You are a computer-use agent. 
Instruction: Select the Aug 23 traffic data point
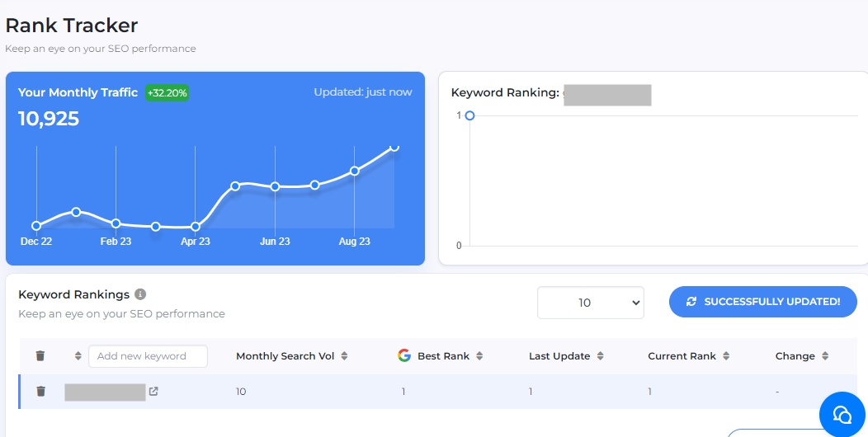[354, 171]
